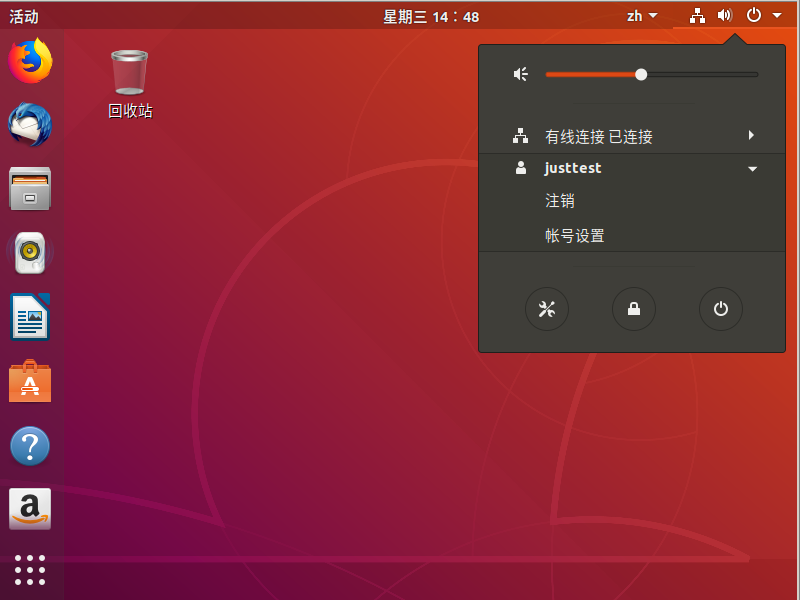Open the Help question mark icon

pyautogui.click(x=30, y=446)
